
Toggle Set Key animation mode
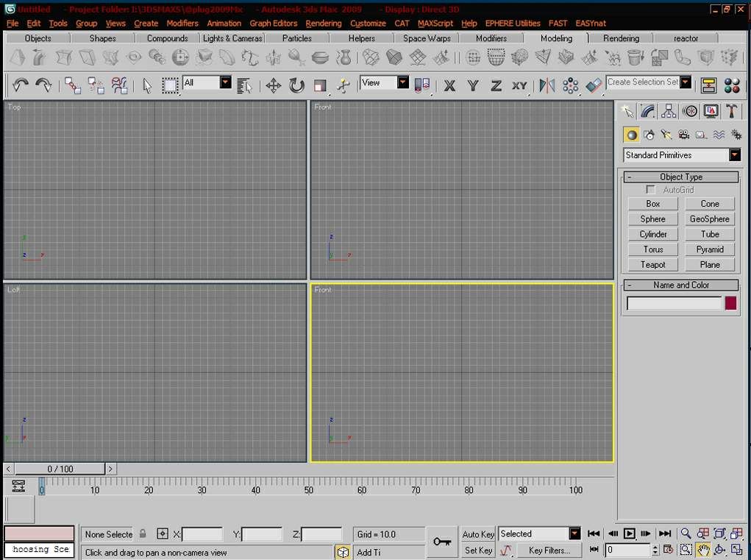point(478,550)
